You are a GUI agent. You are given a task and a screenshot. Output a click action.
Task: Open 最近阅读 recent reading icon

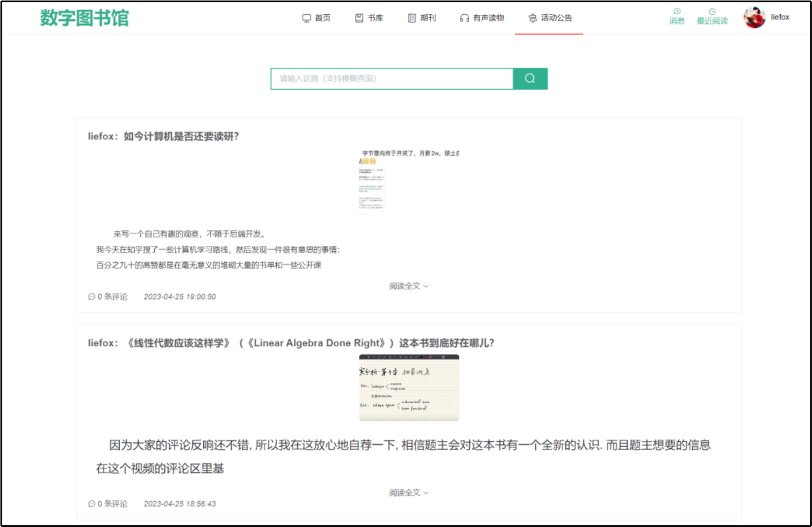712,12
